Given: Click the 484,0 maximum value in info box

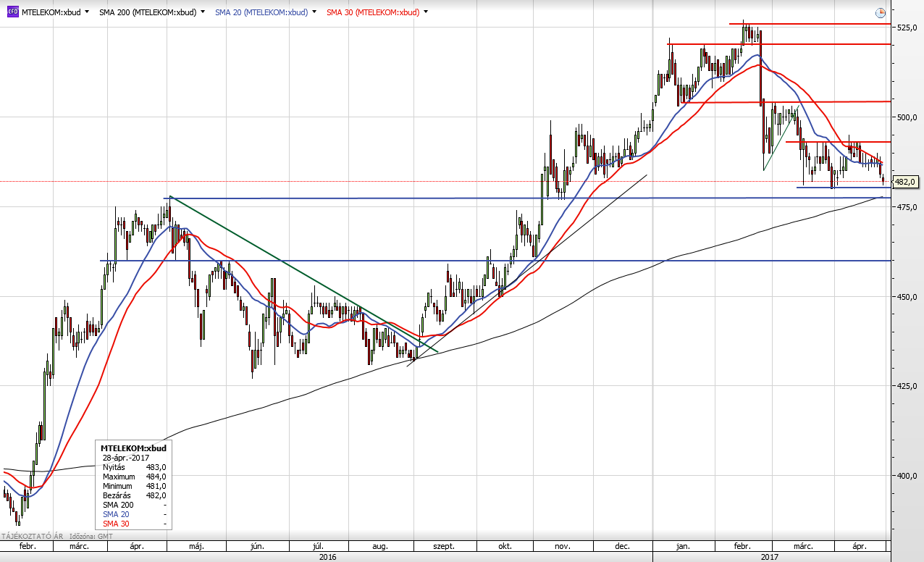Looking at the screenshot, I should [x=156, y=477].
